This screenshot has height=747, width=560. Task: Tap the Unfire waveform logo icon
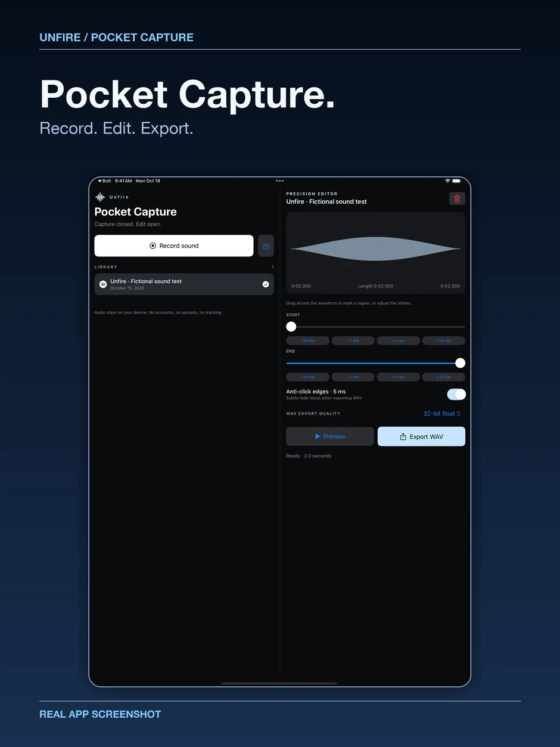pos(100,197)
